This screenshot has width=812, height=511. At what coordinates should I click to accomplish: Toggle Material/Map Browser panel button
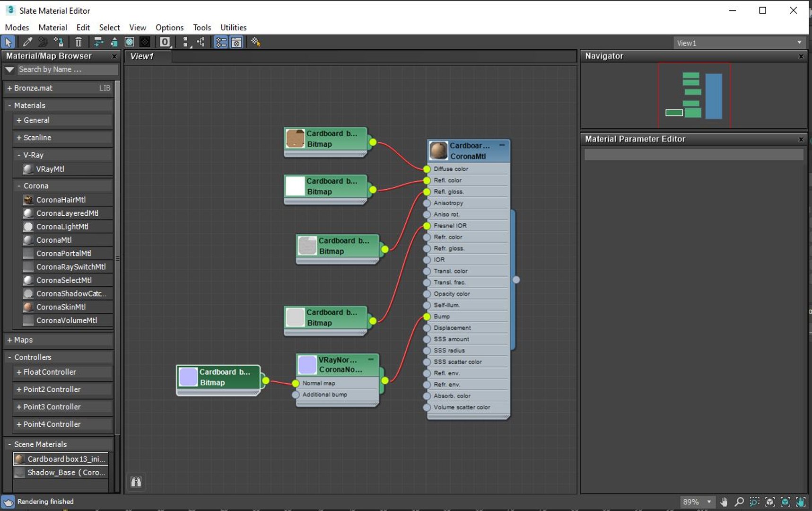point(221,42)
